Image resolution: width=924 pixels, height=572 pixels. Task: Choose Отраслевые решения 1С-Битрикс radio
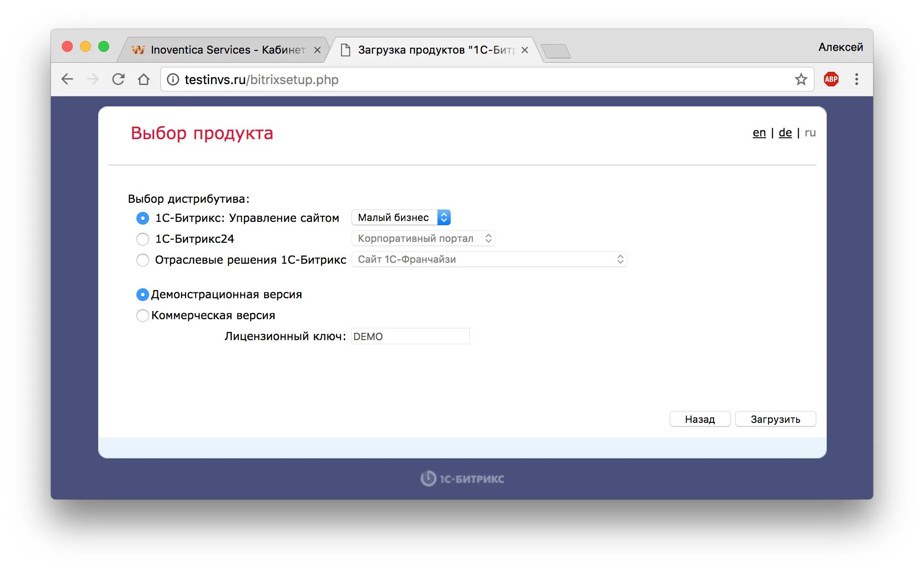(x=143, y=260)
